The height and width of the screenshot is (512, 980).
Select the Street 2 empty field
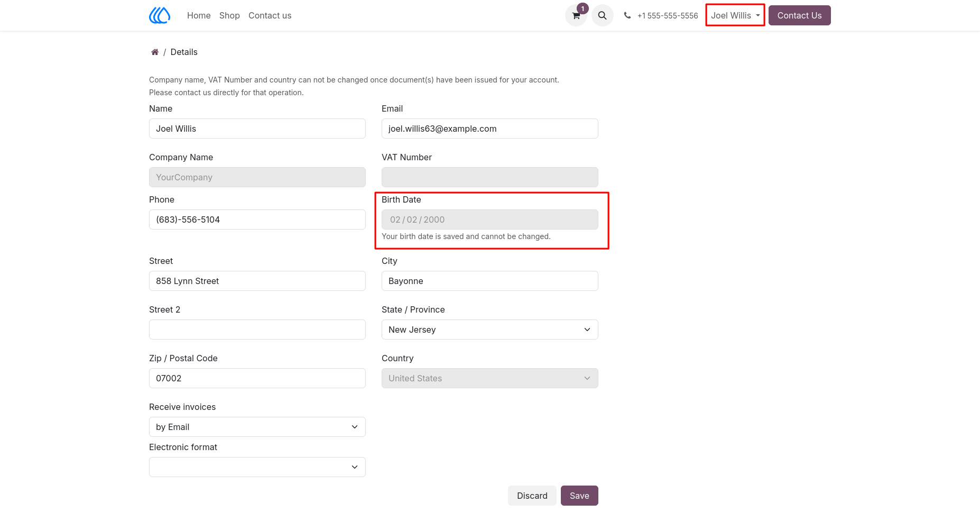pyautogui.click(x=257, y=330)
